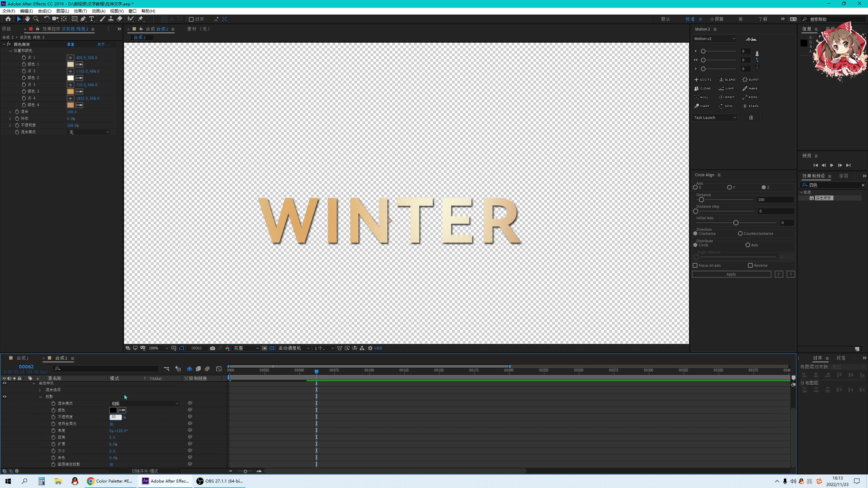The image size is (868, 488).
Task: Pick Color 3 with eyedropper
Action: tap(79, 91)
